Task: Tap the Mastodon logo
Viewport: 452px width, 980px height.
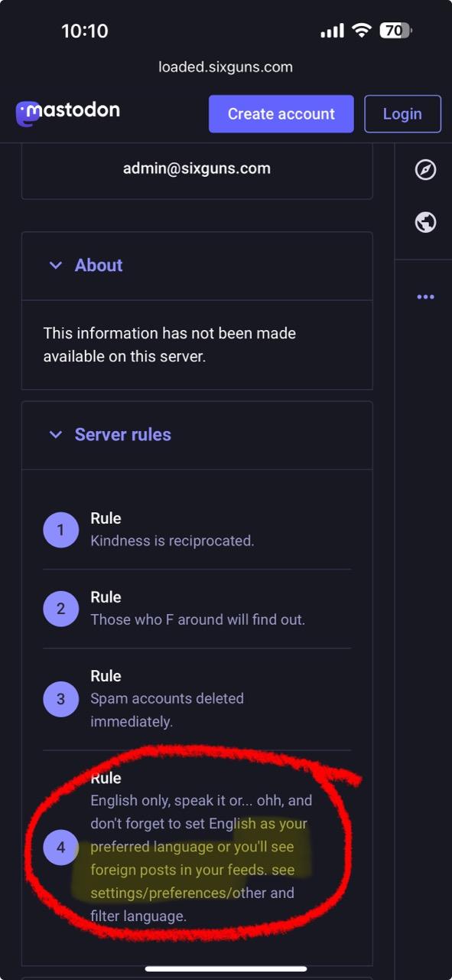Action: [x=67, y=113]
